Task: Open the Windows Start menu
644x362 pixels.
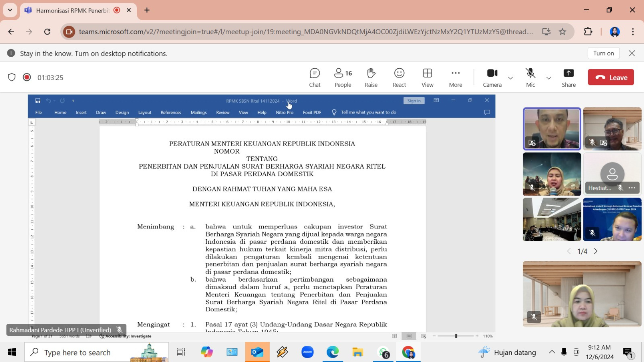Action: click(12, 352)
